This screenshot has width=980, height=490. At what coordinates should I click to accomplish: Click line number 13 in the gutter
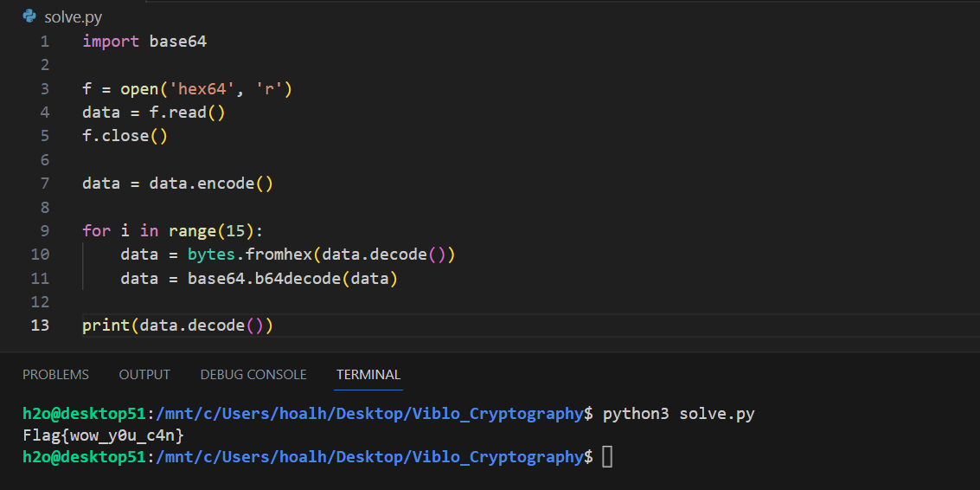(41, 326)
